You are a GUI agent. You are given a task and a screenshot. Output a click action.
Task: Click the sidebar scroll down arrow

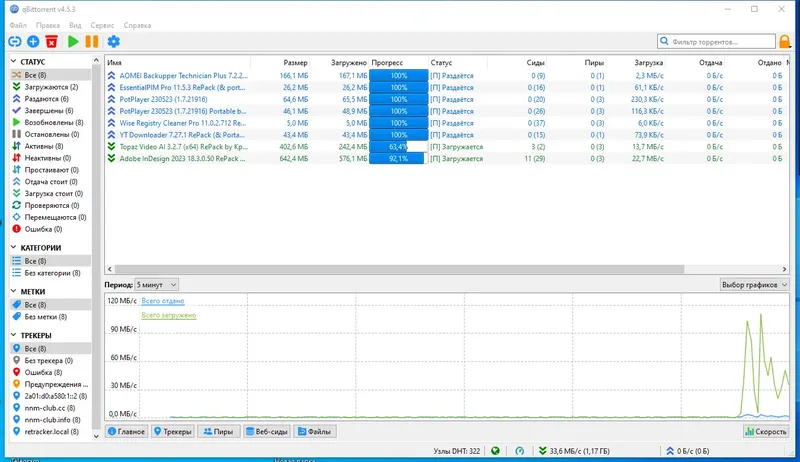pos(96,436)
